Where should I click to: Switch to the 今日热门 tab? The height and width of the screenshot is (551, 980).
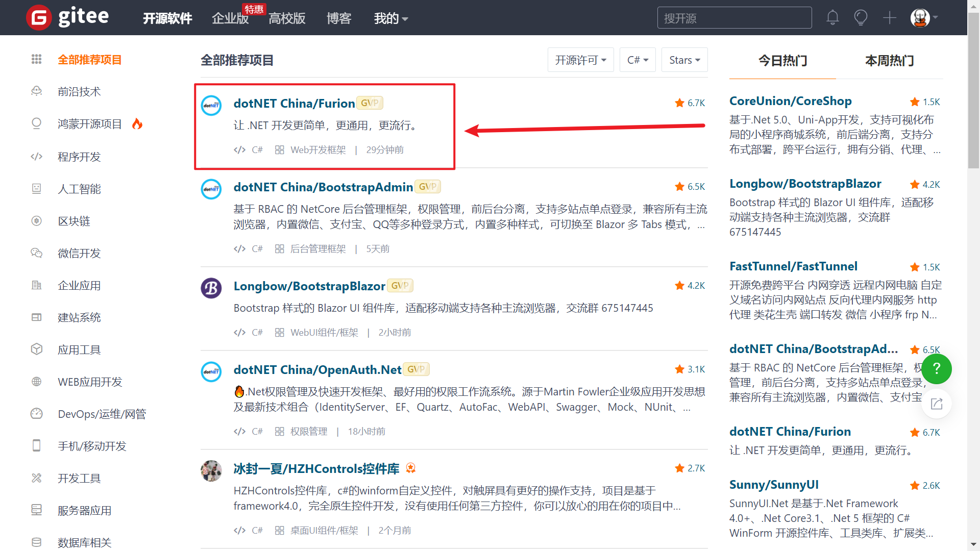pos(782,61)
